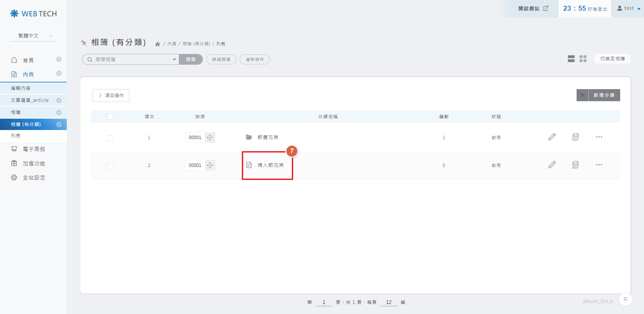The height and width of the screenshot is (314, 644).
Task: Click the 新增分類 button
Action: (604, 95)
